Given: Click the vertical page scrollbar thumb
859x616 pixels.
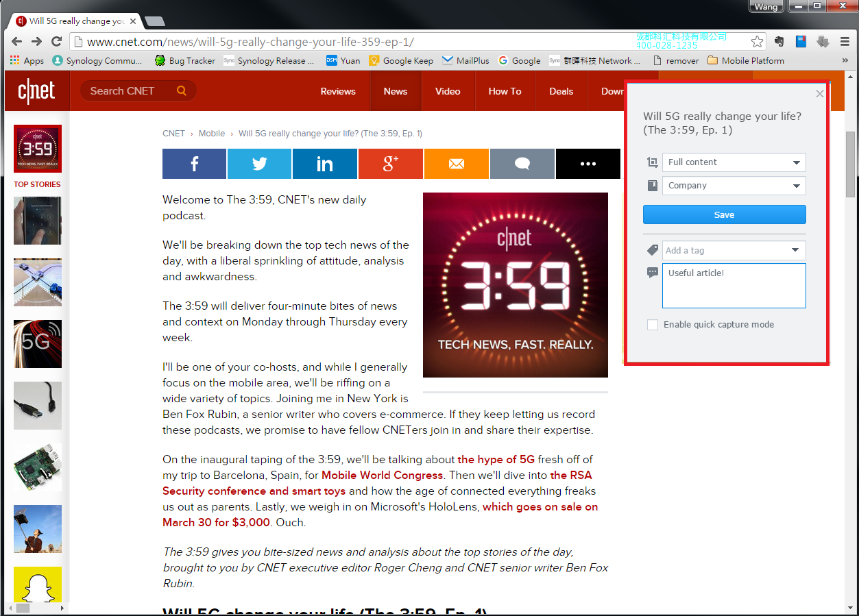Looking at the screenshot, I should pos(851,161).
